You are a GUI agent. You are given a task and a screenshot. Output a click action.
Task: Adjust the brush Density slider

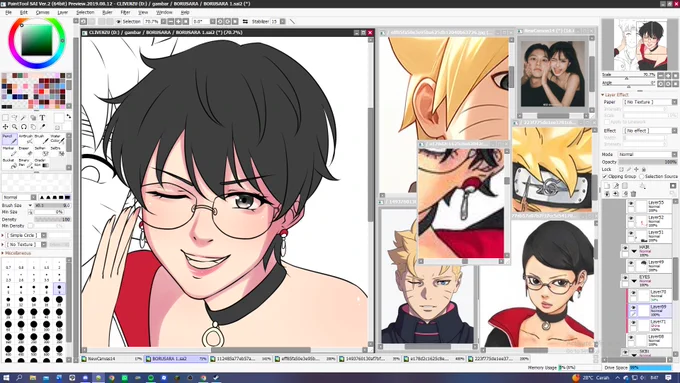[52, 219]
